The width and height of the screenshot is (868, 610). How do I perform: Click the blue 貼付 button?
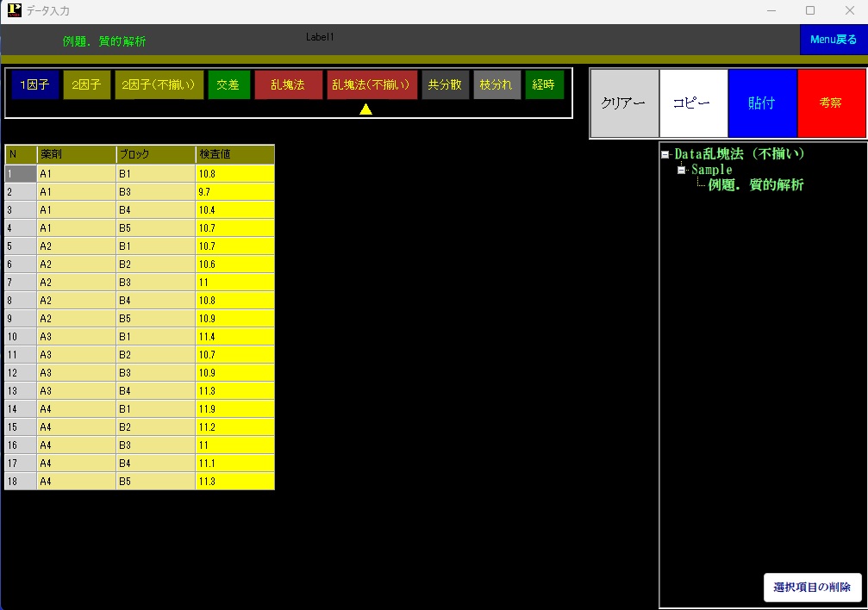click(762, 103)
